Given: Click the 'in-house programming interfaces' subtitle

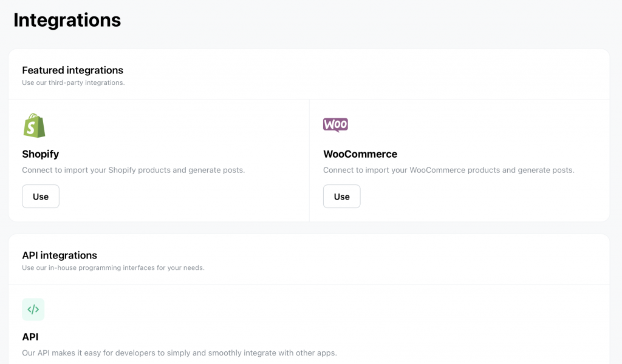Looking at the screenshot, I should pos(113,268).
